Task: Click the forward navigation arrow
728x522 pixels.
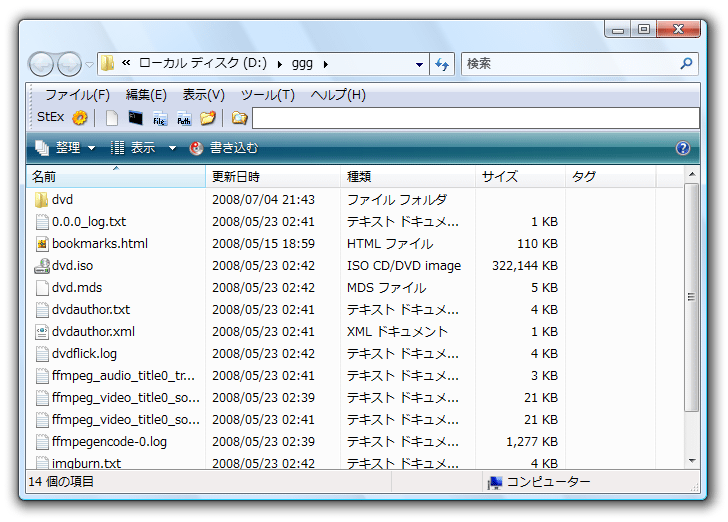Action: (x=69, y=64)
